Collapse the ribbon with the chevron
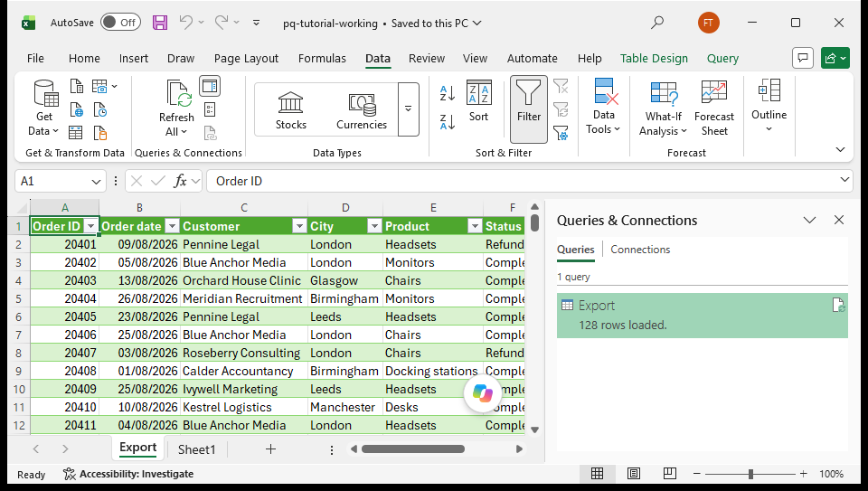This screenshot has height=491, width=868. (x=840, y=149)
